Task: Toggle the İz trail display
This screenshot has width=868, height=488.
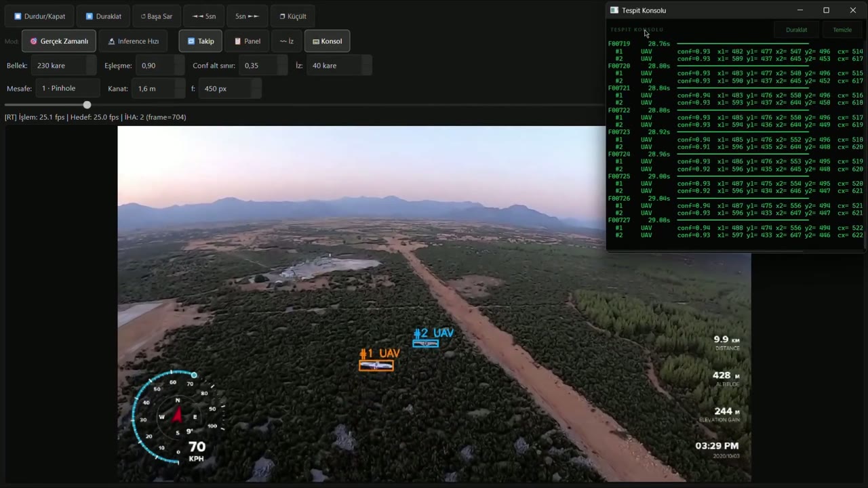Action: [x=286, y=41]
